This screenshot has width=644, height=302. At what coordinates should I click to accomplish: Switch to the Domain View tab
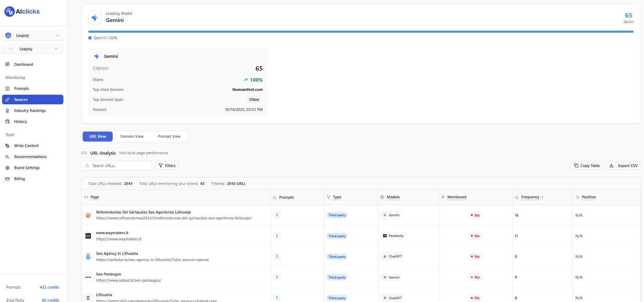pos(132,136)
